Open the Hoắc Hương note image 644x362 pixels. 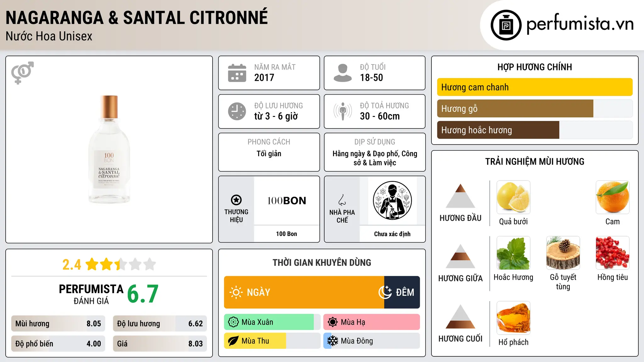point(513,253)
